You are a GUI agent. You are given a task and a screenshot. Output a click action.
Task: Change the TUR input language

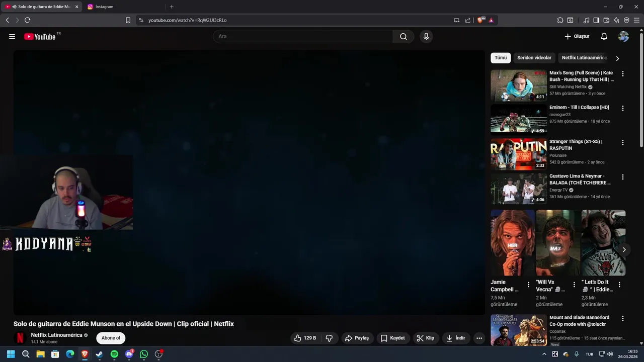589,354
